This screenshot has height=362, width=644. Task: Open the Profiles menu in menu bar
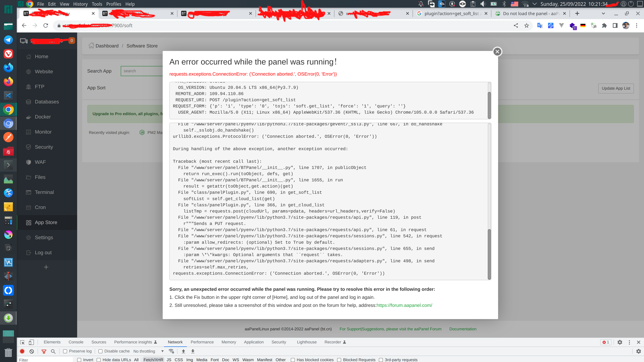point(114,4)
